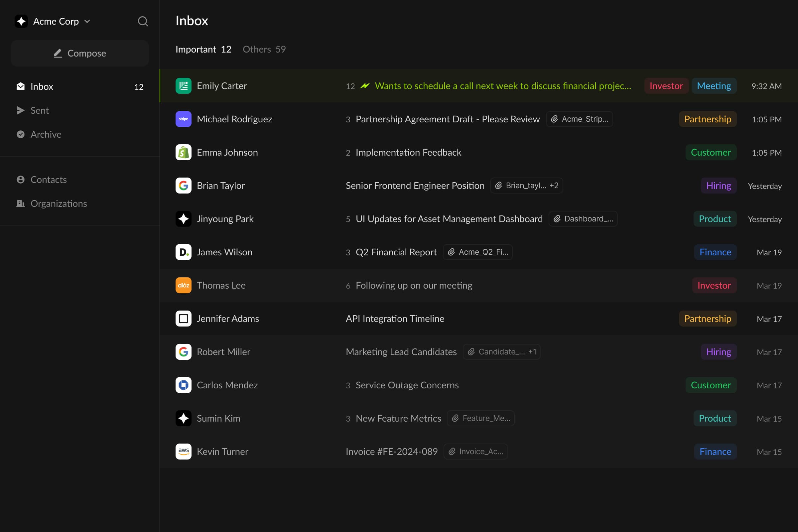Select sender name Emily Carter
The image size is (798, 532).
tap(222, 86)
